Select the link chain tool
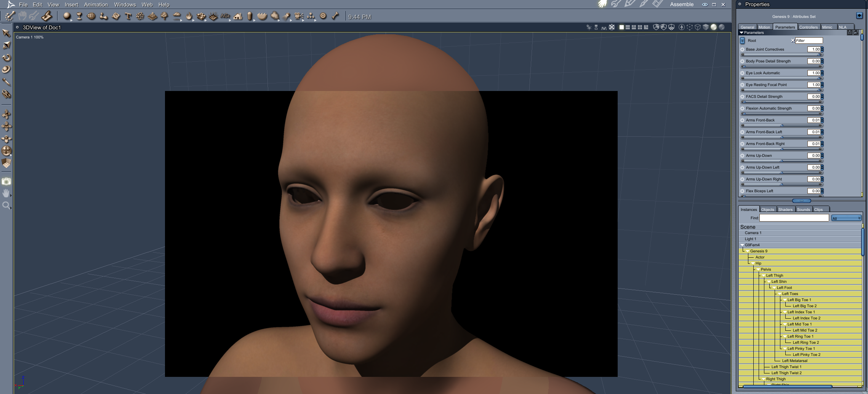The height and width of the screenshot is (394, 868). point(6,94)
